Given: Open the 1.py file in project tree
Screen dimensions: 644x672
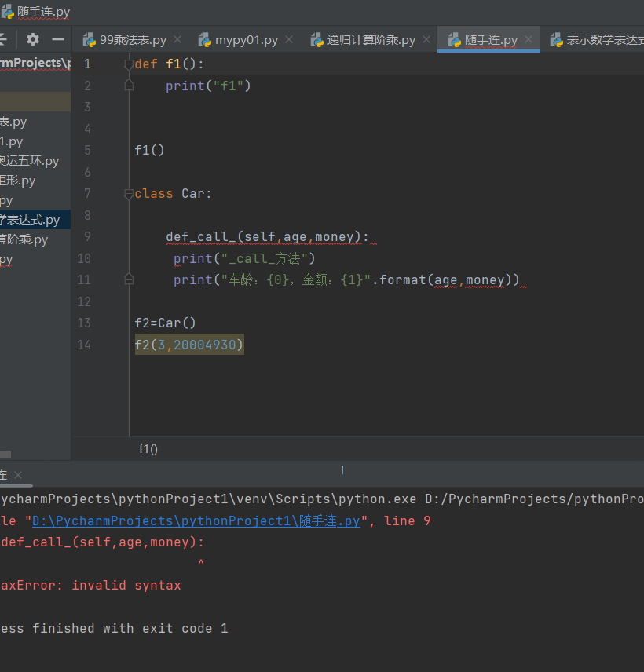Looking at the screenshot, I should [x=12, y=141].
